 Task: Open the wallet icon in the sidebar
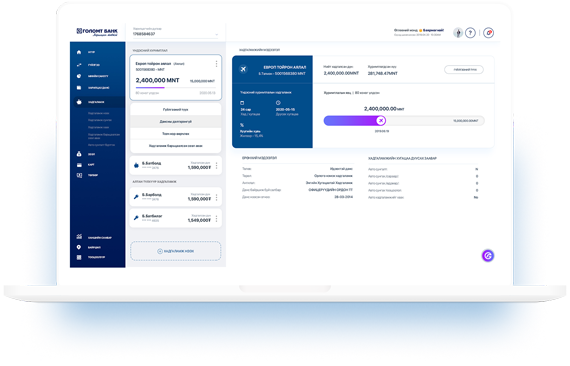point(79,88)
